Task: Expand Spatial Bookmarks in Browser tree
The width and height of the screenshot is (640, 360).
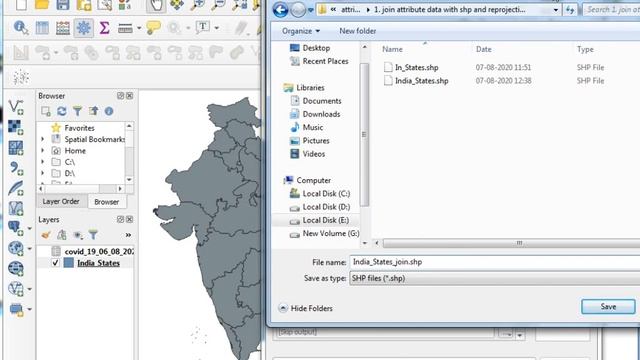Action: pyautogui.click(x=42, y=139)
